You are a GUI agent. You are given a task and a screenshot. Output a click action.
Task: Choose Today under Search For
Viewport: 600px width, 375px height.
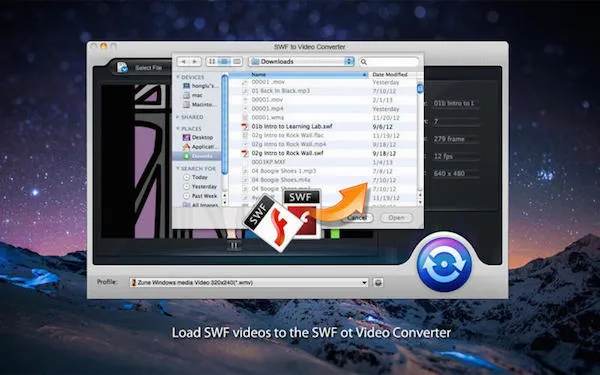pyautogui.click(x=196, y=177)
